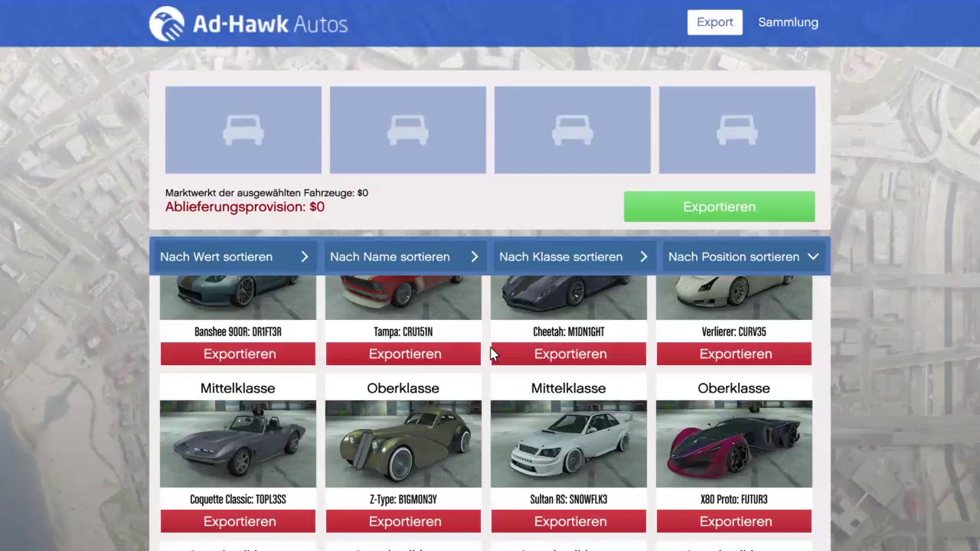The height and width of the screenshot is (551, 980).
Task: Open Nach Position sortieren dropdown
Action: pyautogui.click(x=743, y=257)
